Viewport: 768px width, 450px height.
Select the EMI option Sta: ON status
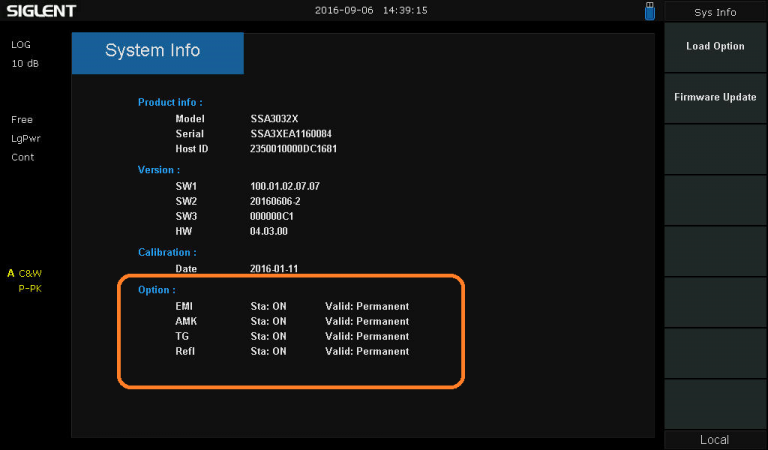[x=268, y=306]
